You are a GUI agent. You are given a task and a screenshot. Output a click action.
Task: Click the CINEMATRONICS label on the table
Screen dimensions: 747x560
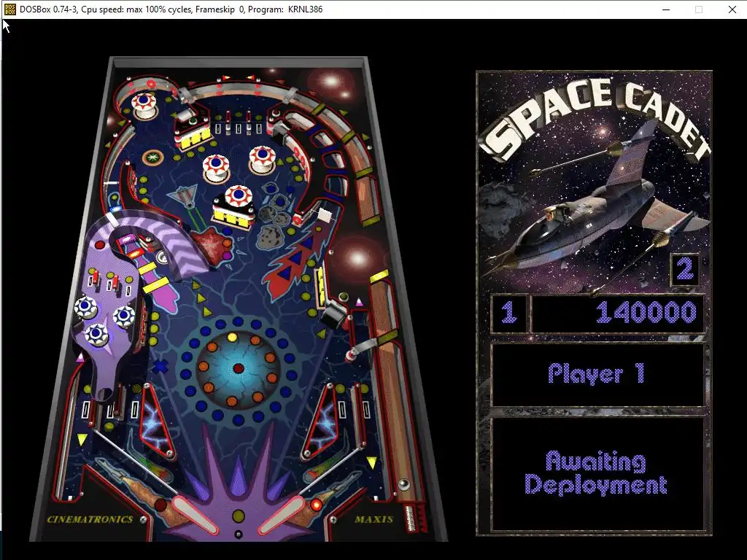(90, 519)
